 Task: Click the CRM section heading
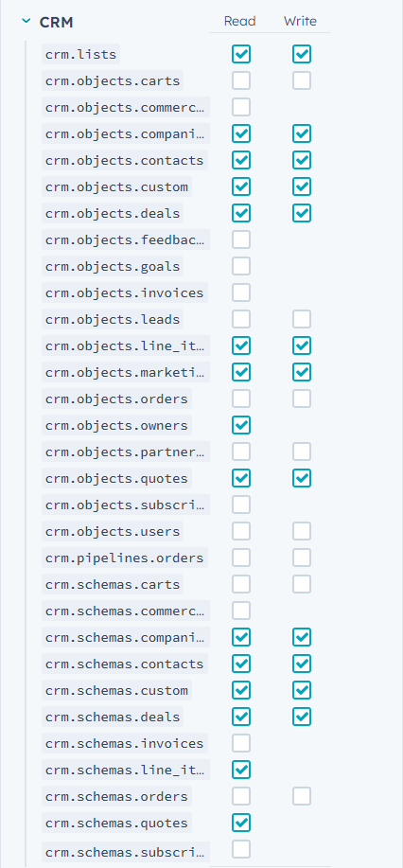[57, 22]
